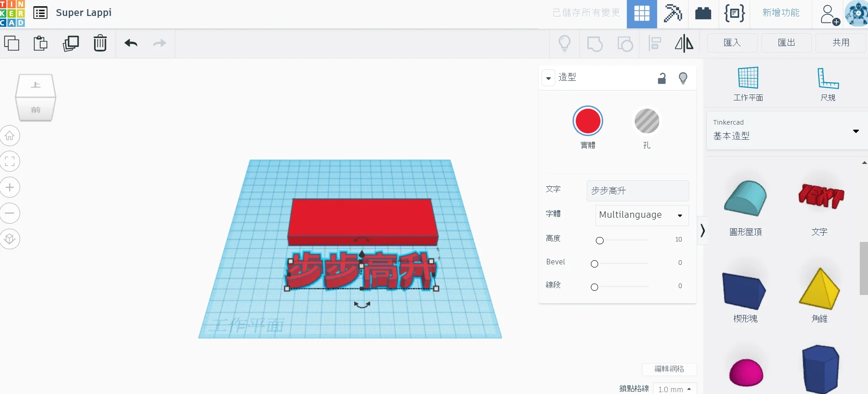
Task: Collapse the 造型 shape panel arrow
Action: tap(548, 78)
